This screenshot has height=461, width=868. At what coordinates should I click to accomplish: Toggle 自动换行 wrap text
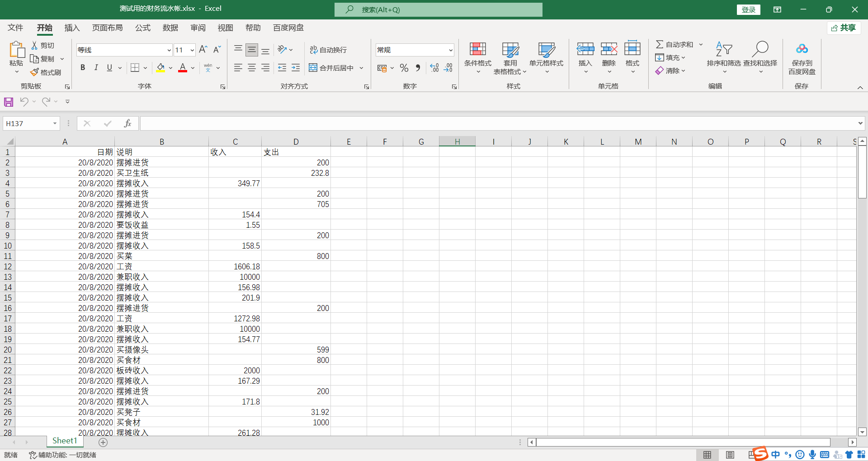coord(329,50)
